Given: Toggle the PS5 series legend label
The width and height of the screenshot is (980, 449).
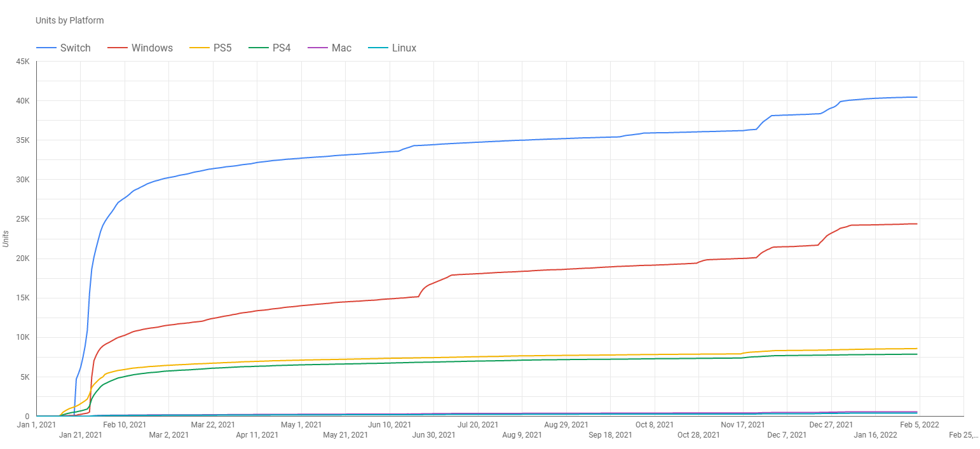Looking at the screenshot, I should point(222,48).
